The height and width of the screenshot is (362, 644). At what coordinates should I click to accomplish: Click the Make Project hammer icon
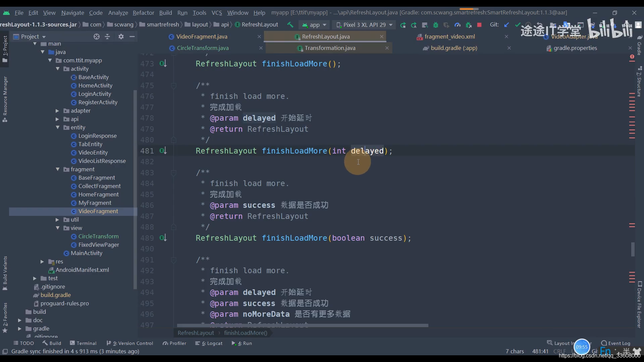tap(290, 25)
